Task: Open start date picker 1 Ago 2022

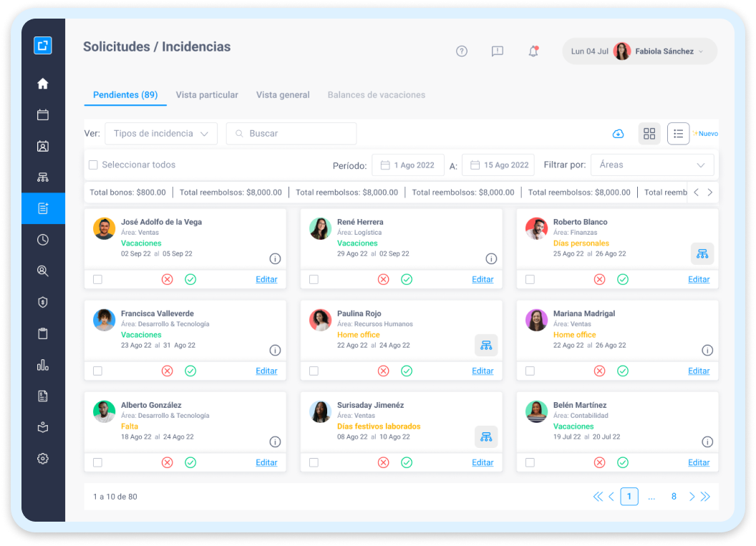Action: (x=408, y=165)
